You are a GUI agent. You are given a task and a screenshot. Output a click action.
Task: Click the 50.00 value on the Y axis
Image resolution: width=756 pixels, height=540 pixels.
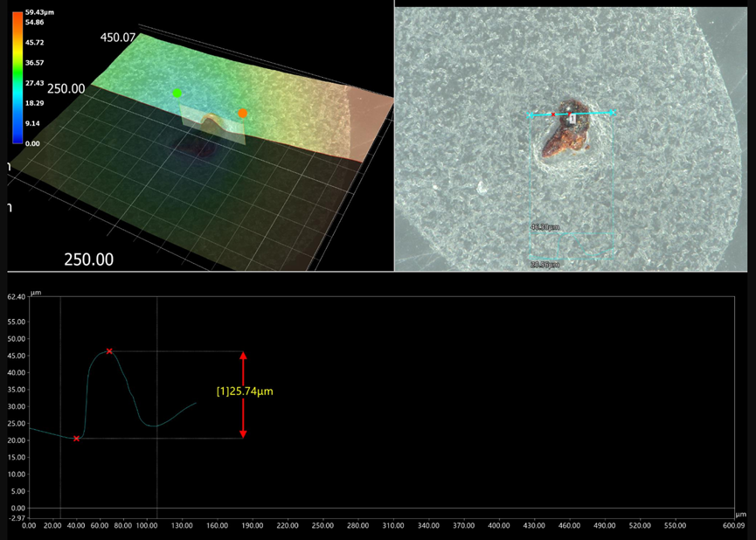click(x=17, y=339)
